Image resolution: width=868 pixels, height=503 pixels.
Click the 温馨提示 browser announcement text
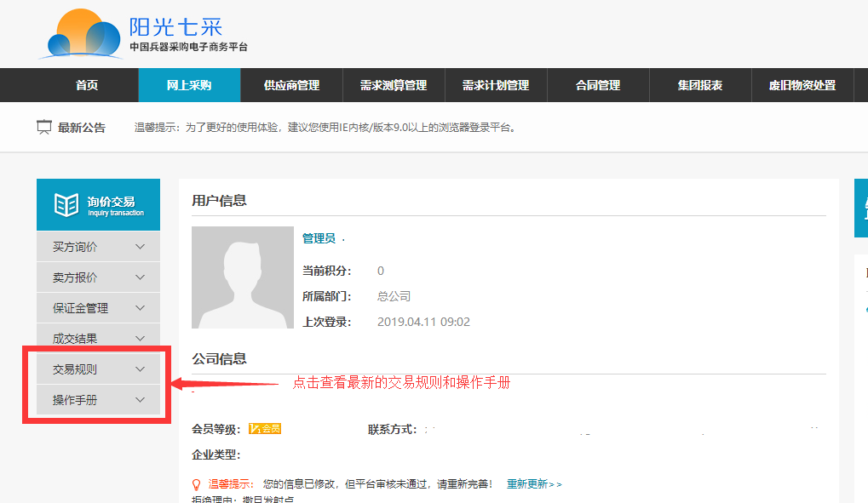[x=325, y=128]
